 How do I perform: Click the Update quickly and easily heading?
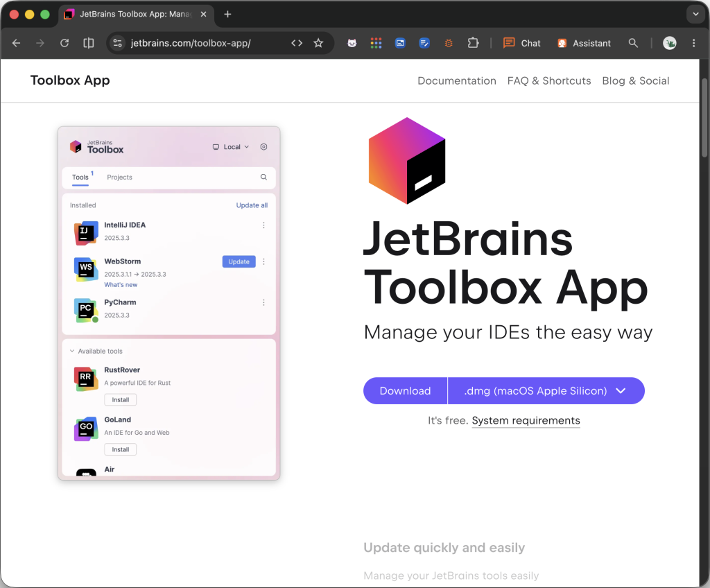tap(444, 547)
